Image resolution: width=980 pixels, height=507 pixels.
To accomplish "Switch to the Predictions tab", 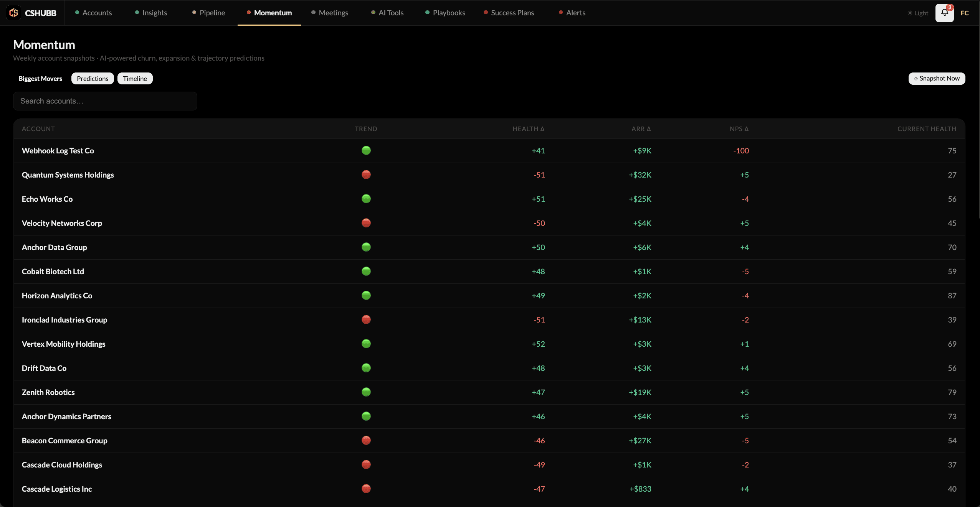I will pyautogui.click(x=93, y=79).
